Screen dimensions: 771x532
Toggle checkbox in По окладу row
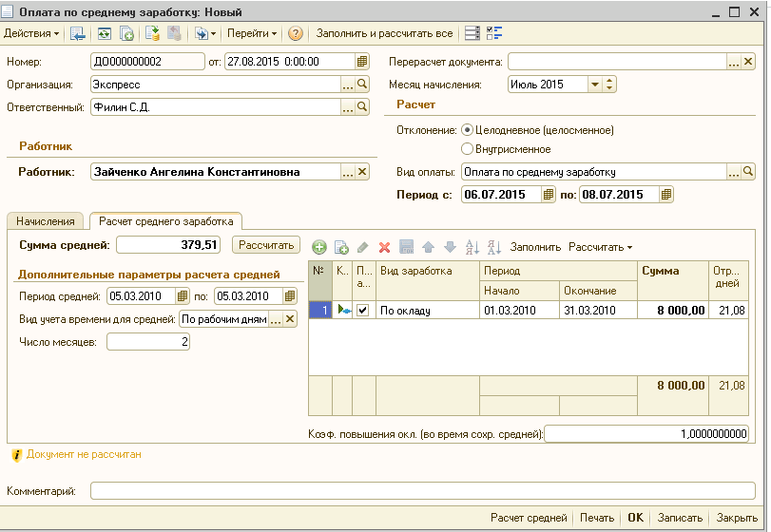tap(363, 311)
